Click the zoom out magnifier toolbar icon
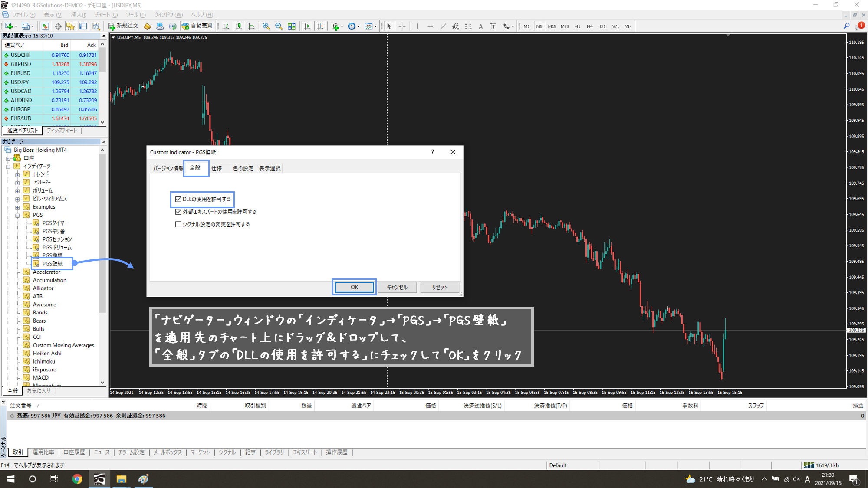Screen dimensions: 868x488 tap(279, 26)
